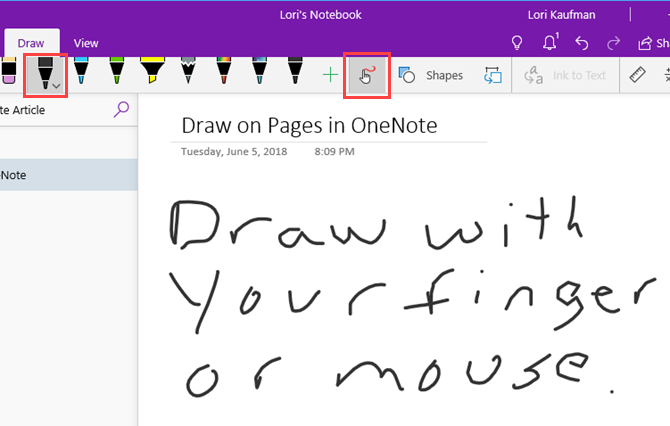Viewport: 670px width, 426px height.
Task: Add a new pen with plus icon
Action: [330, 75]
